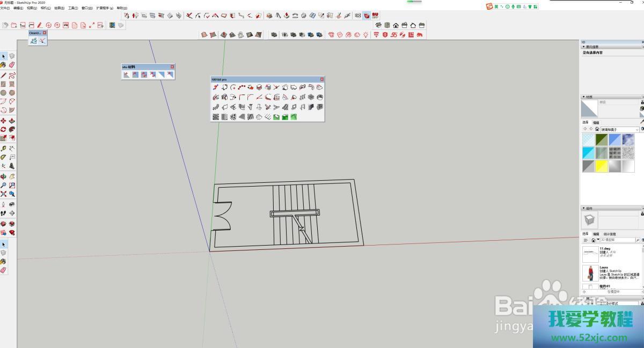Screen dimensions: 644x348
Task: Collapse the 图元信息 entity info panel
Action: click(x=583, y=47)
